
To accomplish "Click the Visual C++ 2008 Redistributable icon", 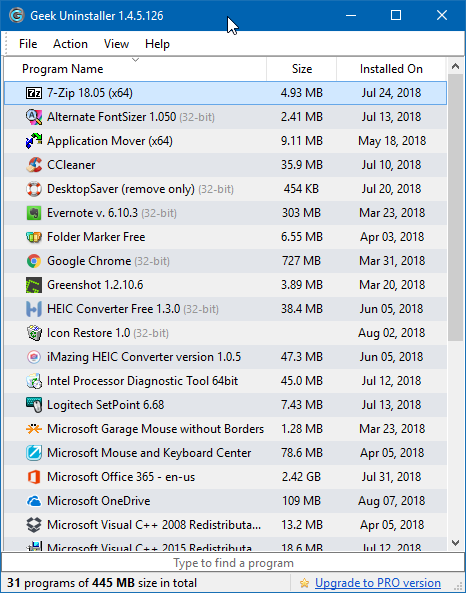I will click(x=34, y=525).
